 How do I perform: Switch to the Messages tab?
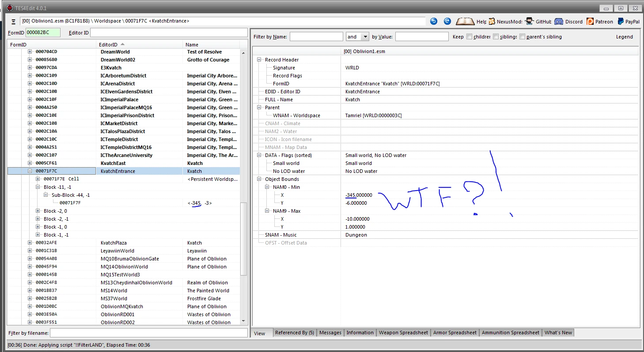(330, 333)
